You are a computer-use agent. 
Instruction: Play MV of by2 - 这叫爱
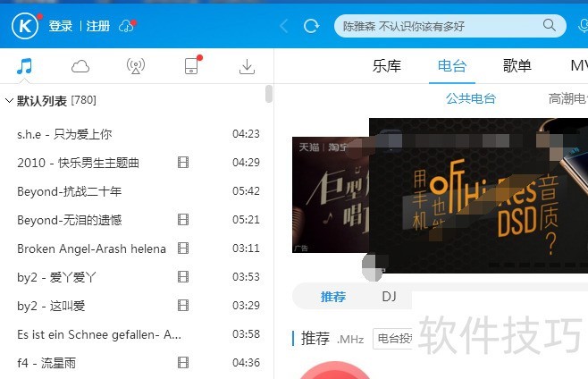tap(183, 306)
